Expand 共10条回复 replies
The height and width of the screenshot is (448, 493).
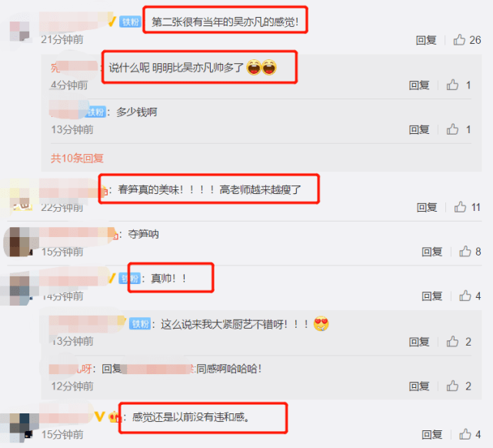point(77,158)
